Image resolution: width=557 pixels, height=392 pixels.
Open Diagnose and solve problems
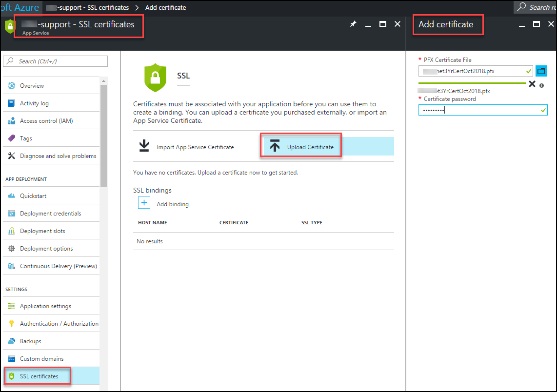[x=51, y=156]
